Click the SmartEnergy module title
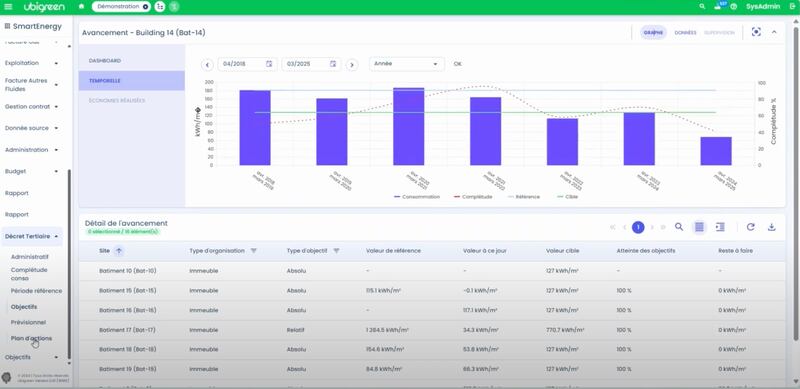The image size is (800, 389). pyautogui.click(x=37, y=26)
